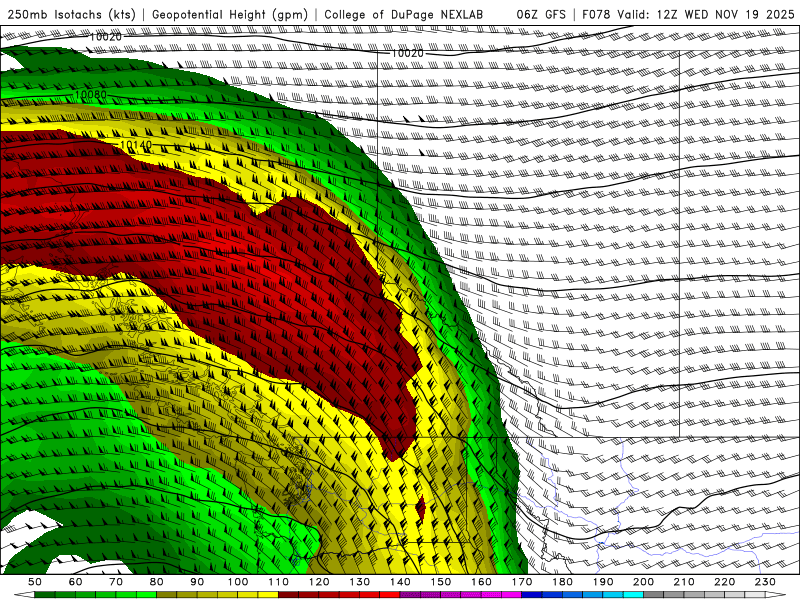Select the 'Geopotential Height (gpm)' header label
The height and width of the screenshot is (600, 800).
pos(230,14)
